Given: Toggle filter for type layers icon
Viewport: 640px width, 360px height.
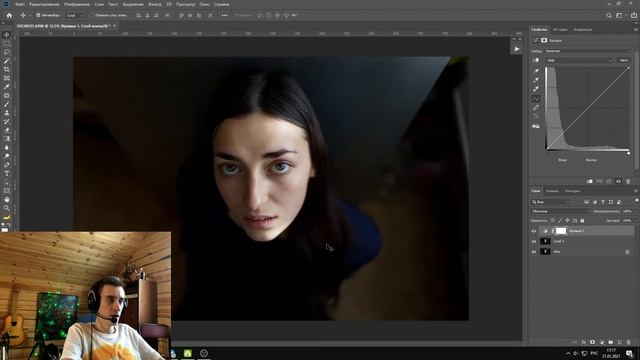Looking at the screenshot, I should (x=603, y=202).
